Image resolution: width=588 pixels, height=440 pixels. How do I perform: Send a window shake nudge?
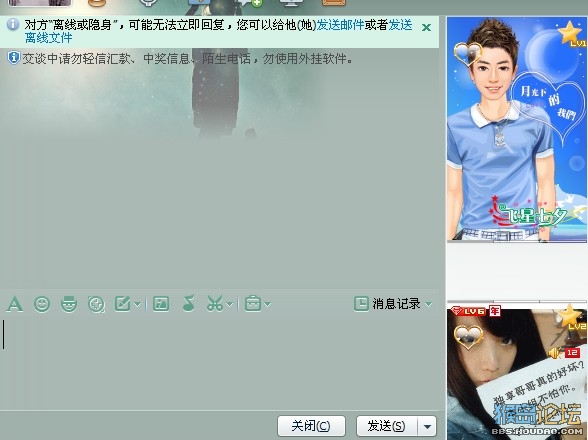click(96, 304)
